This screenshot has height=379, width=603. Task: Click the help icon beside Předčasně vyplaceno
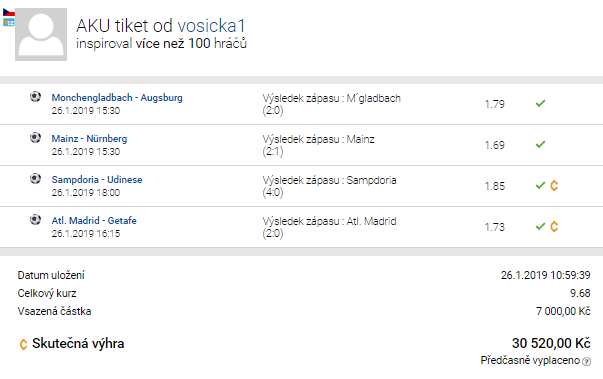pos(586,361)
